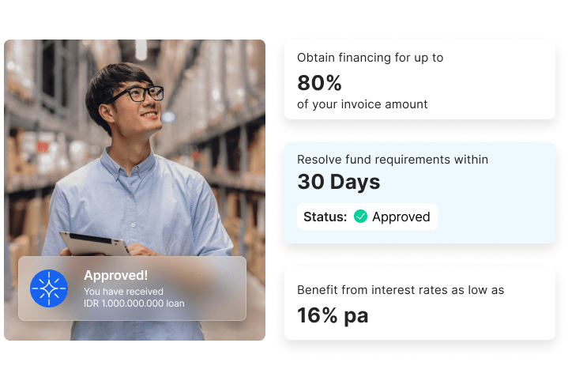Click the "Status:" label
Image resolution: width=568 pixels, height=392 pixels.
click(x=325, y=217)
